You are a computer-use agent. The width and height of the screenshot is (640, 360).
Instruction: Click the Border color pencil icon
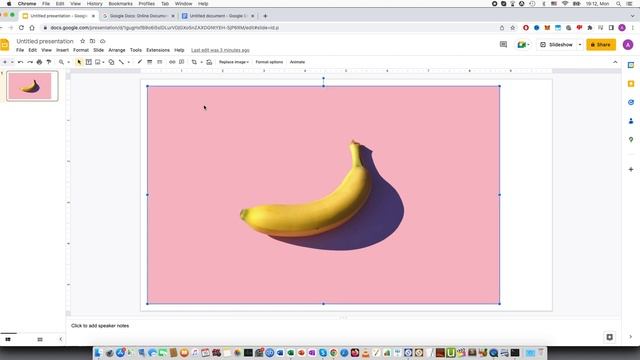(140, 62)
